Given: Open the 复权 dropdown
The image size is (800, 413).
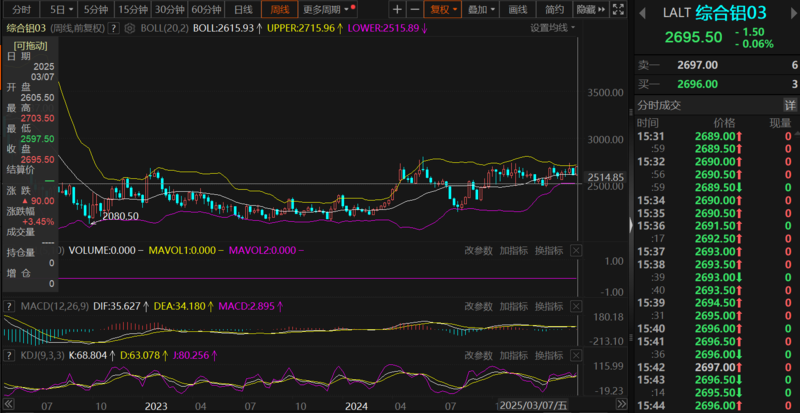Looking at the screenshot, I should click(441, 9).
